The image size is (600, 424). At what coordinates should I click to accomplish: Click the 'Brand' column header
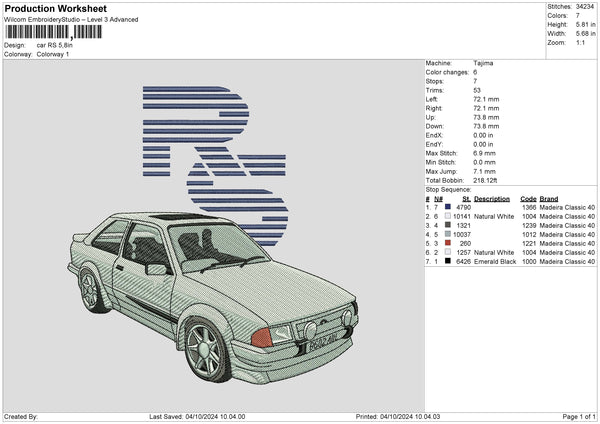tap(549, 199)
